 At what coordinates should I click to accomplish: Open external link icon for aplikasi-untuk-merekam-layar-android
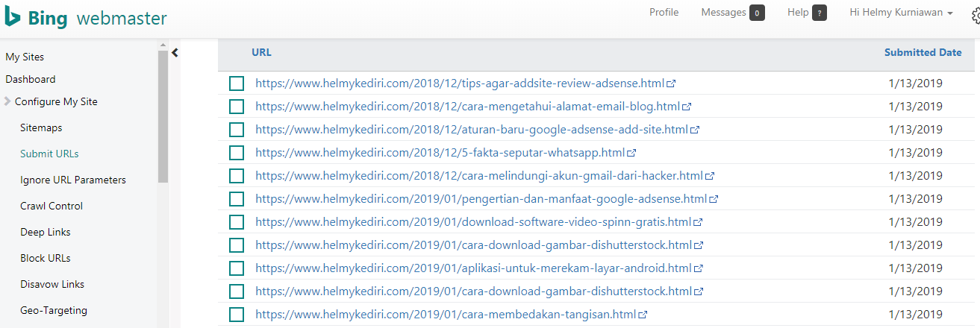[699, 268]
